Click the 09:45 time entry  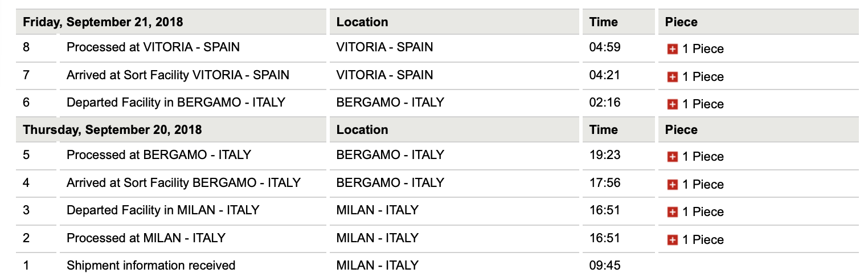click(x=604, y=266)
